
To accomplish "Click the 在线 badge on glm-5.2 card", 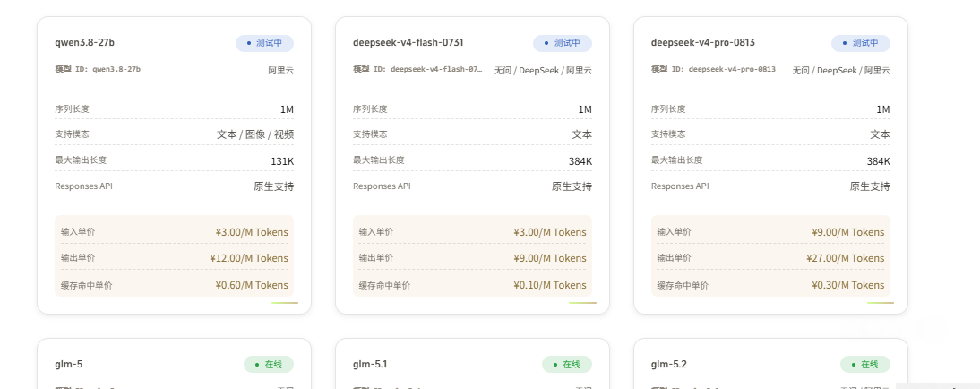I will point(865,365).
